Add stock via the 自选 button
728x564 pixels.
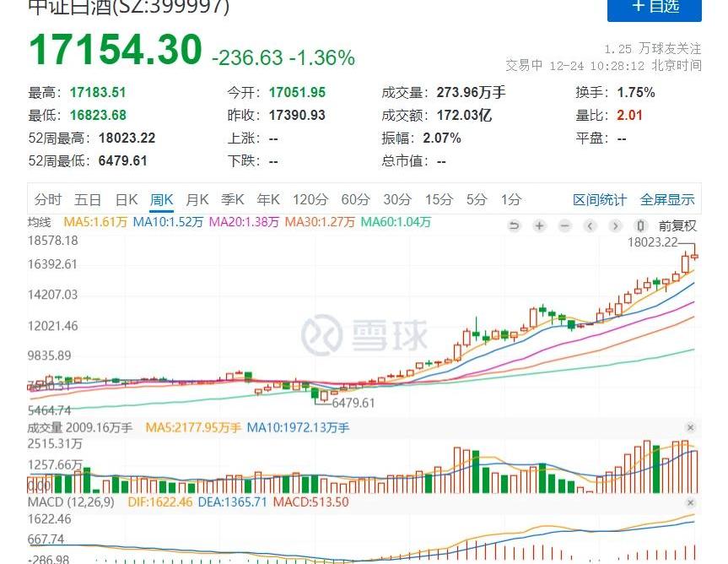tap(655, 7)
